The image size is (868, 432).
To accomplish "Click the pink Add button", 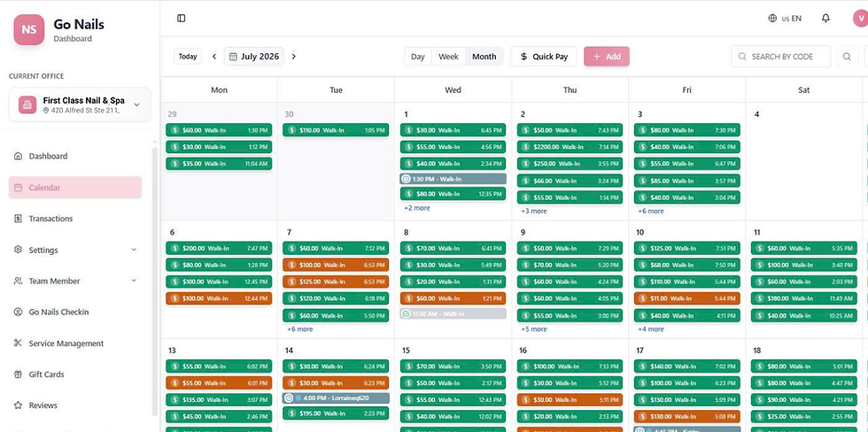I will click(607, 57).
